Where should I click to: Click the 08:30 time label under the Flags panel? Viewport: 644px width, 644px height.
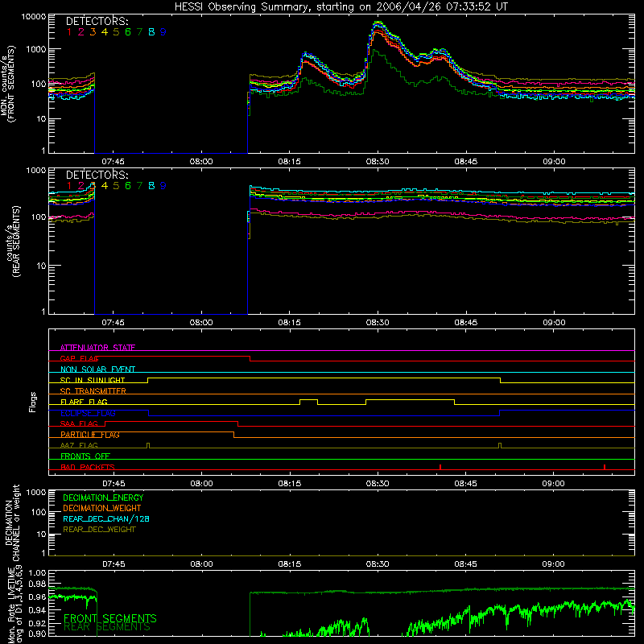(378, 484)
